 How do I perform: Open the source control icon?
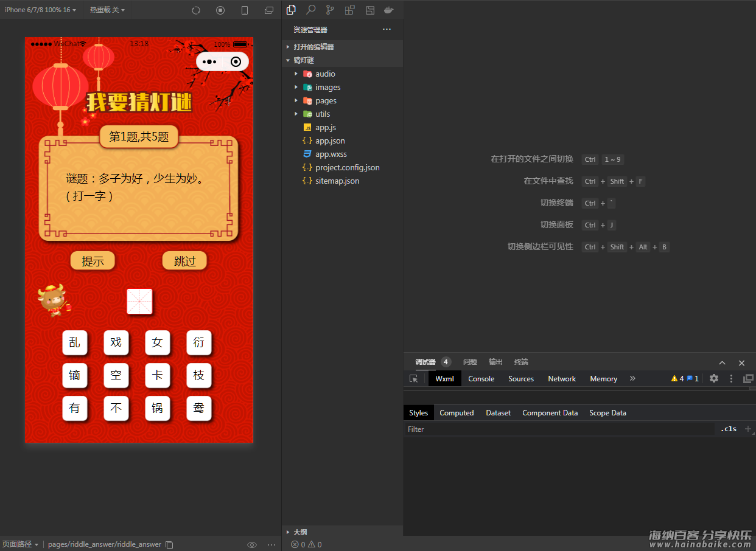click(x=330, y=10)
